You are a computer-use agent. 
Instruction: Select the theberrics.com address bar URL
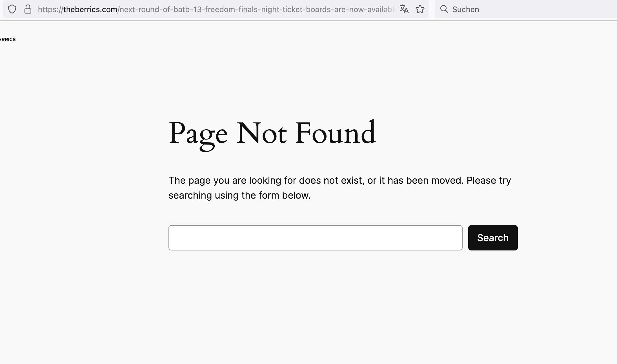click(x=216, y=9)
